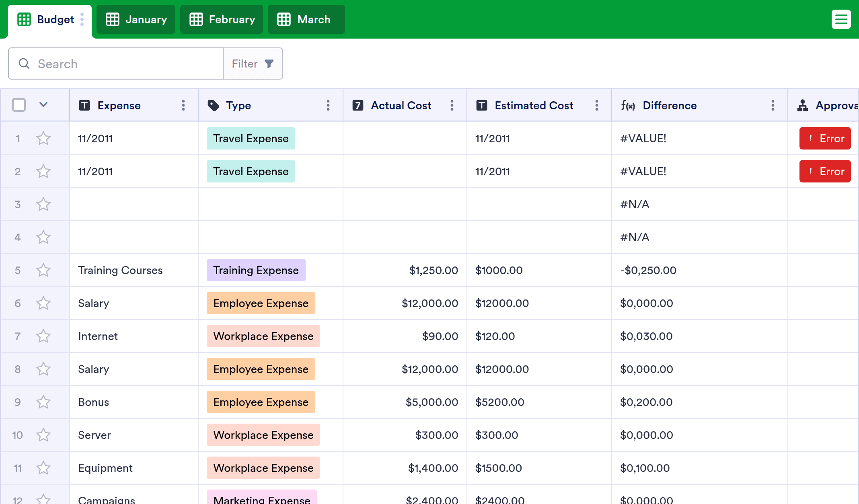Image resolution: width=859 pixels, height=504 pixels.
Task: Open the Expense column options menu
Action: 183,105
